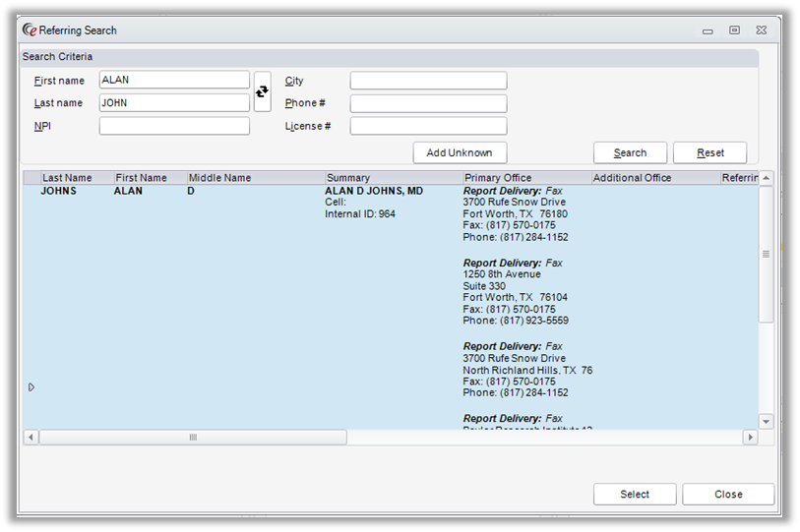
Task: Click the vertical scrollbar up arrow
Action: click(x=767, y=178)
